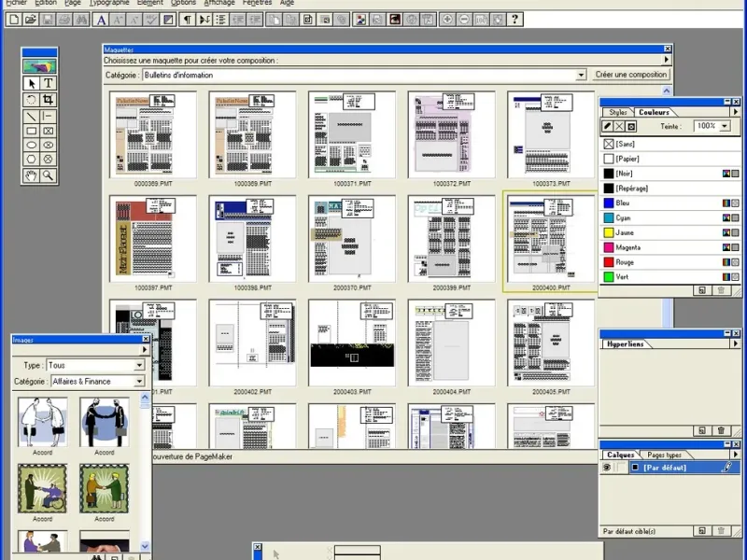747x560 pixels.
Task: Click the Images palette scroll down arrow
Action: pos(145,546)
